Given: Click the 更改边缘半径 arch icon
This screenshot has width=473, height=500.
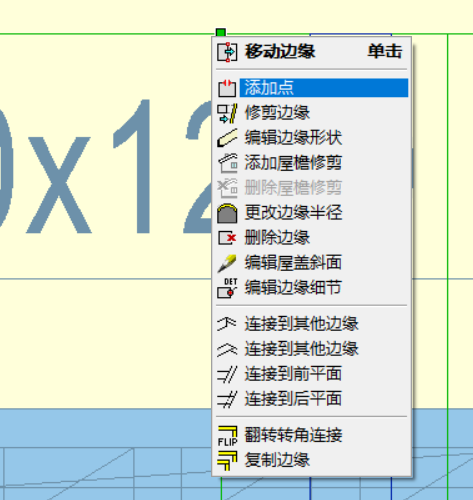Looking at the screenshot, I should 227,213.
